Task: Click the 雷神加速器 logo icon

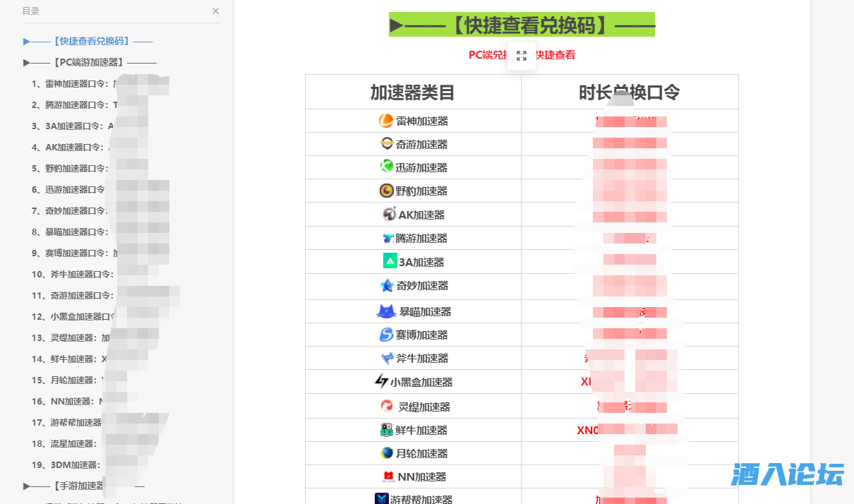Action: (386, 121)
